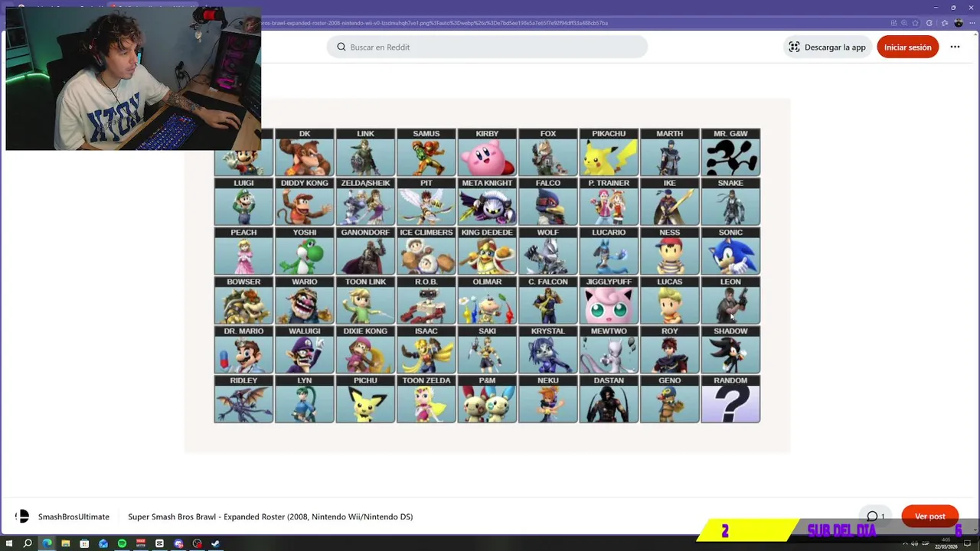Open the browser settings and more menu

click(972, 23)
